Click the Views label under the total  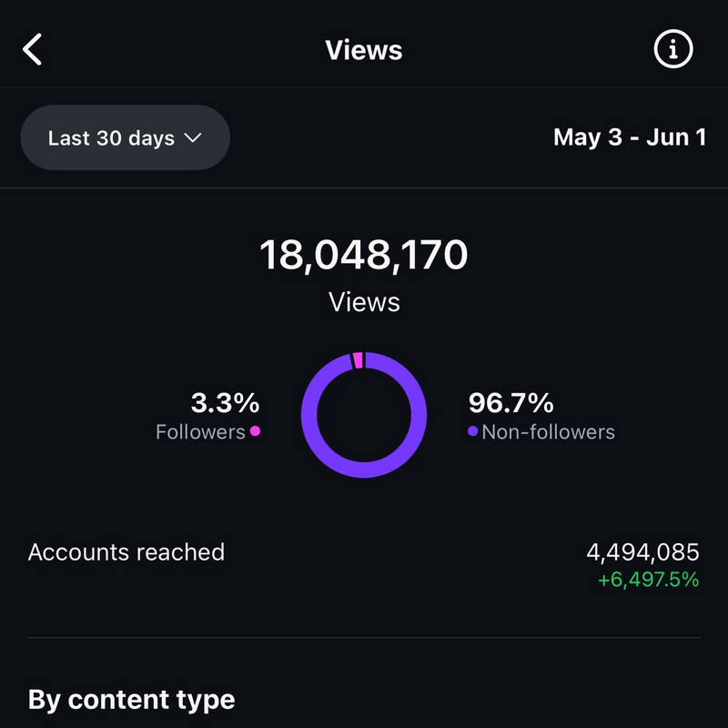[x=364, y=301]
